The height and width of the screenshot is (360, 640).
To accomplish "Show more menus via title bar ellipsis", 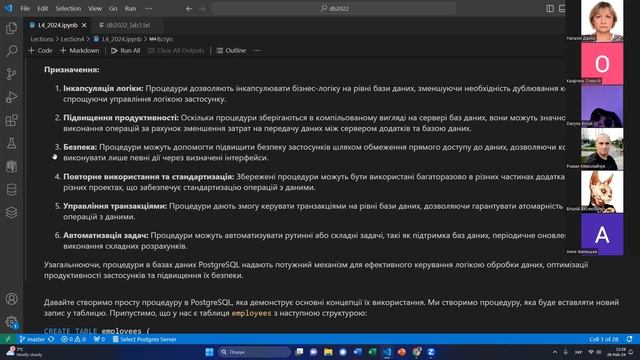I will point(149,9).
